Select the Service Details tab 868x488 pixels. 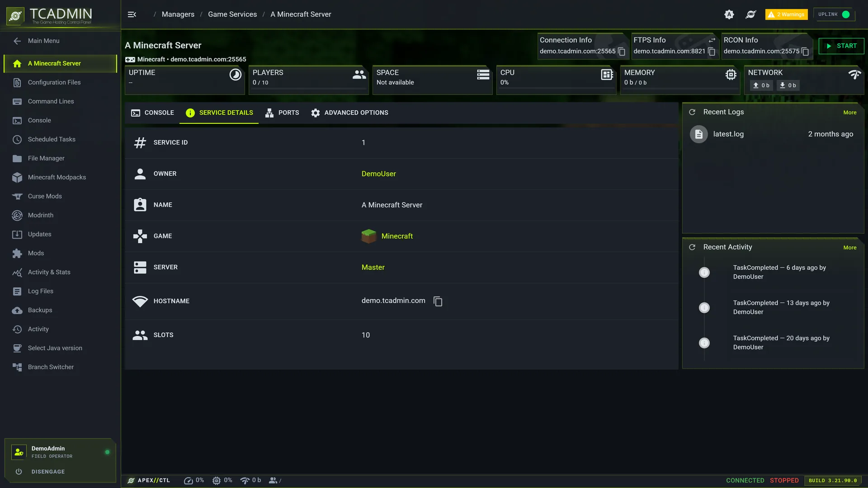(219, 113)
